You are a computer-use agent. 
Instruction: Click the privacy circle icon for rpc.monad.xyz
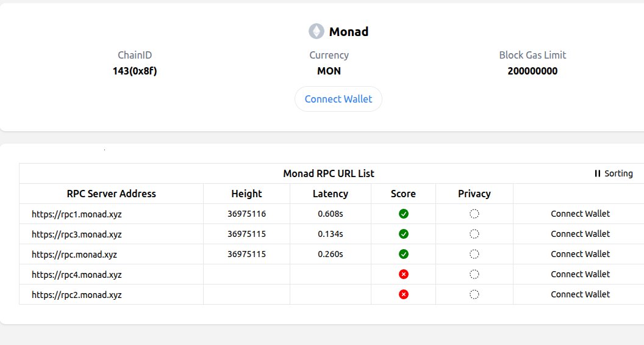(474, 254)
